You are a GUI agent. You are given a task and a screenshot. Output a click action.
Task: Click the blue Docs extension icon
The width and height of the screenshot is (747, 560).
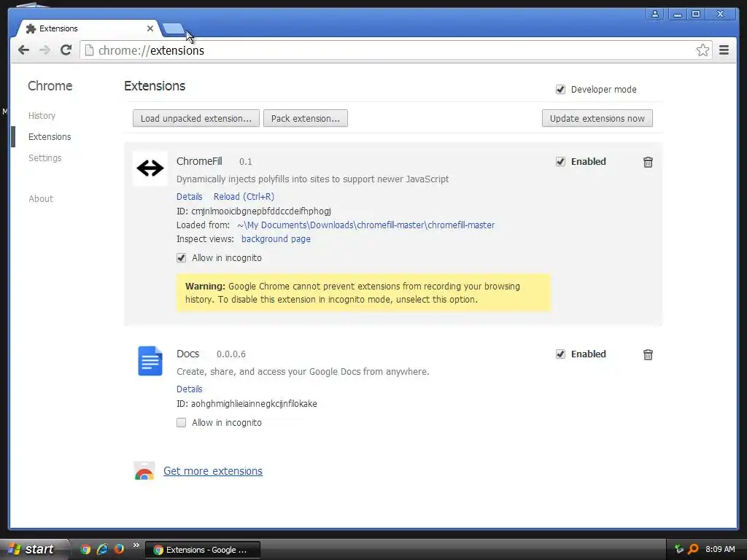(x=150, y=360)
